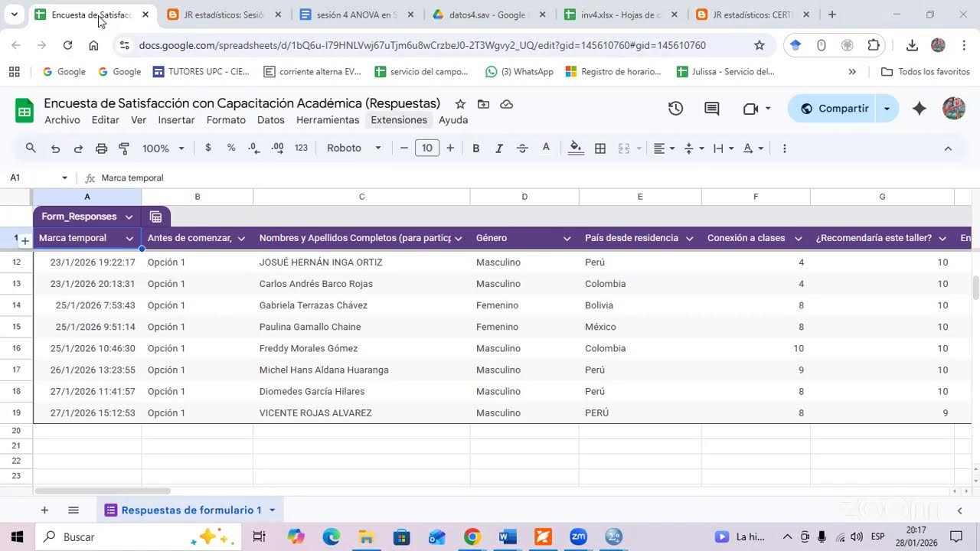View document cloud status
This screenshot has width=980, height=551.
coord(506,103)
